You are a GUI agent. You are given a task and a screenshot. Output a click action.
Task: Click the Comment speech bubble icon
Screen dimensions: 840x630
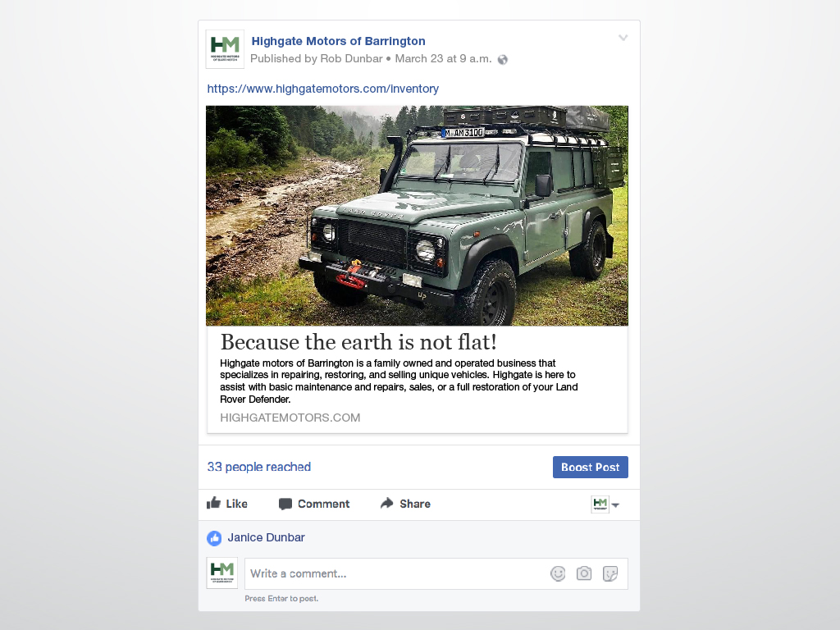[x=285, y=504]
